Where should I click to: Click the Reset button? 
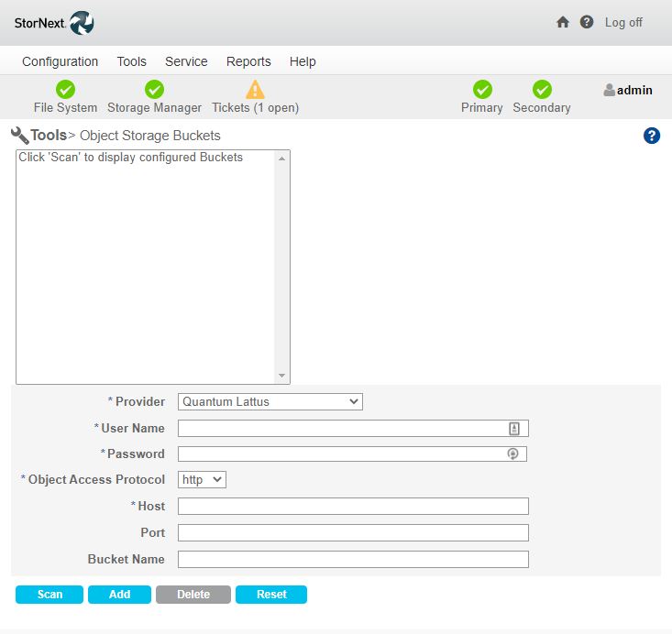point(271,595)
